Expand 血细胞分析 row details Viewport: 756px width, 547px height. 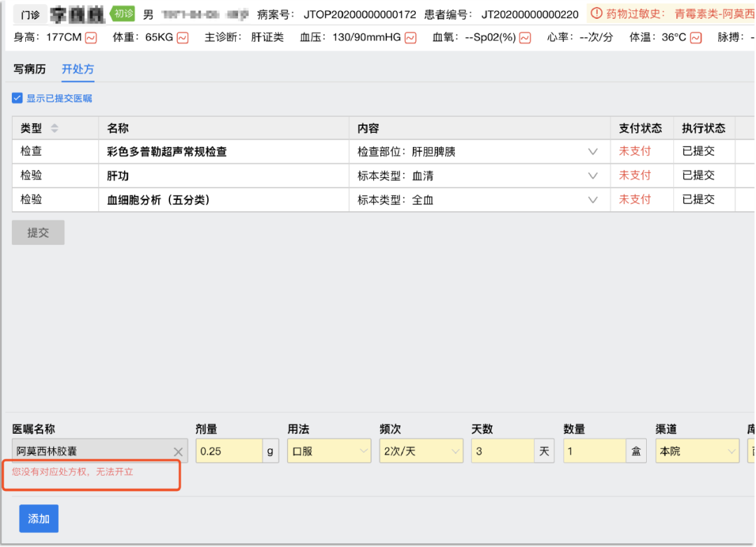[x=593, y=200]
